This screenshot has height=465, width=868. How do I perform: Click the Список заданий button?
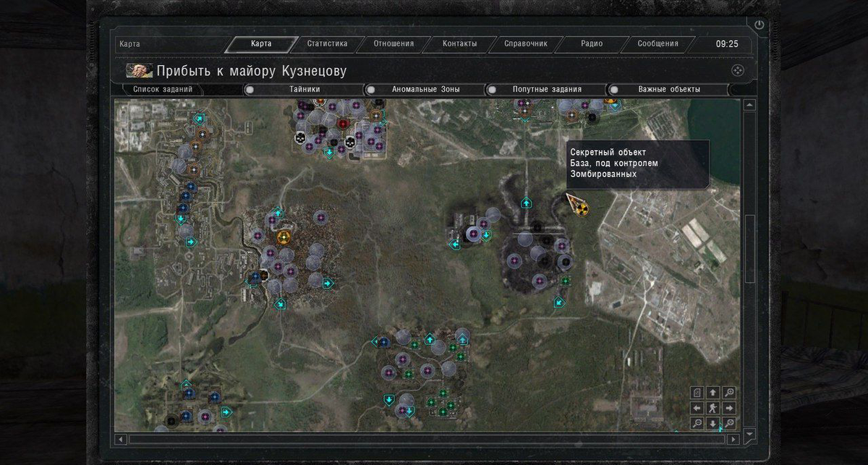pyautogui.click(x=163, y=90)
